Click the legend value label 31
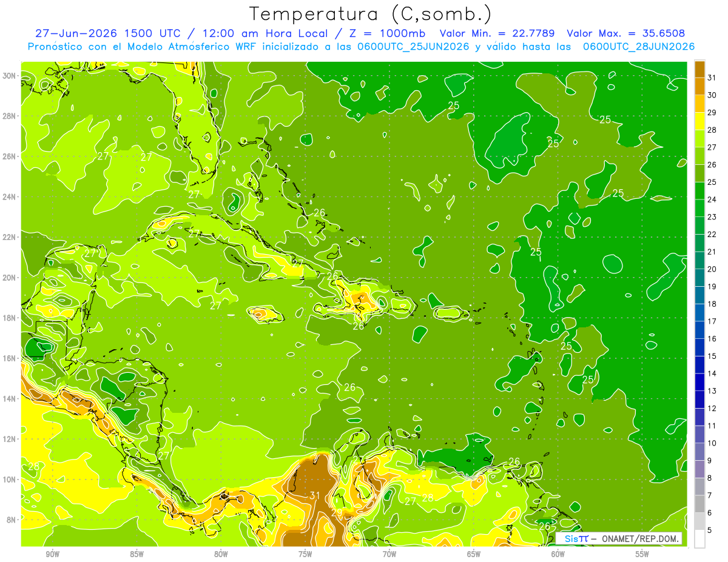Viewport: 728px width, 562px height. [x=712, y=78]
